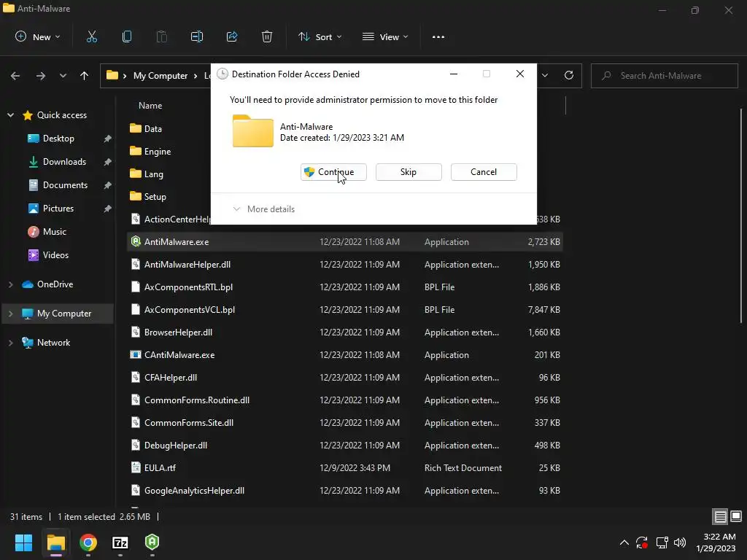Click Skip in the dialog

point(409,172)
